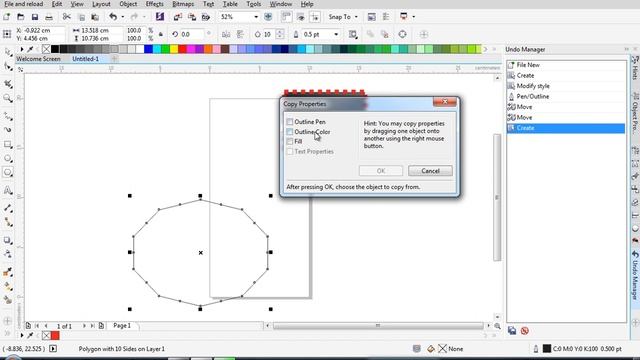Click OK in Copy Properties dialog

pyautogui.click(x=381, y=171)
